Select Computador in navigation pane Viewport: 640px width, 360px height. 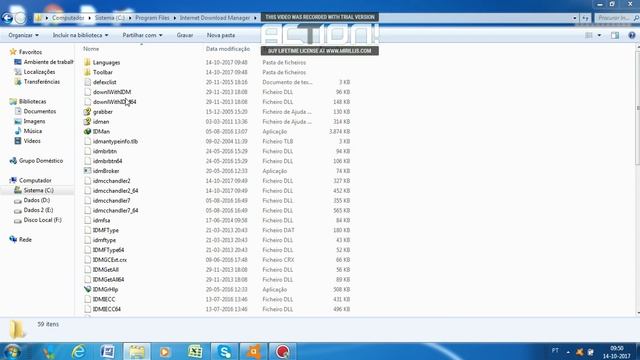coord(35,180)
